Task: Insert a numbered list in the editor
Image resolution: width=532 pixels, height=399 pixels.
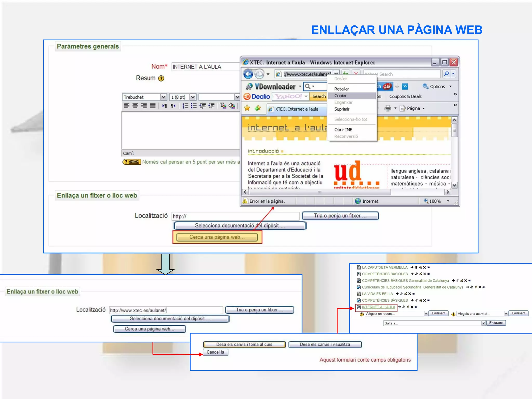Action: point(185,106)
